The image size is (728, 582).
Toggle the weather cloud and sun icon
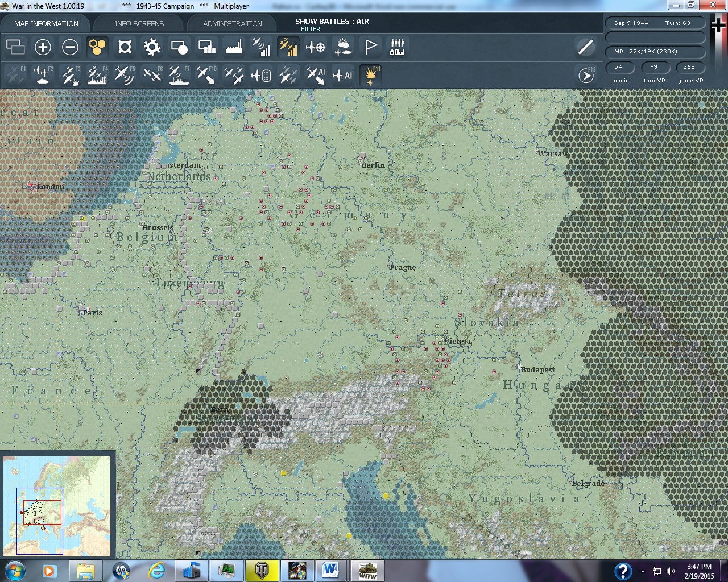pyautogui.click(x=343, y=47)
